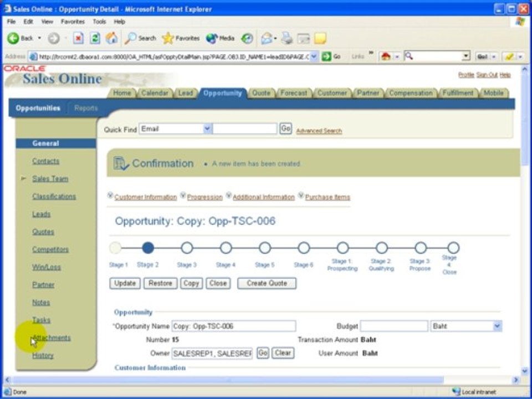
Task: Select Stage 2: Qualifying circle
Action: (382, 248)
